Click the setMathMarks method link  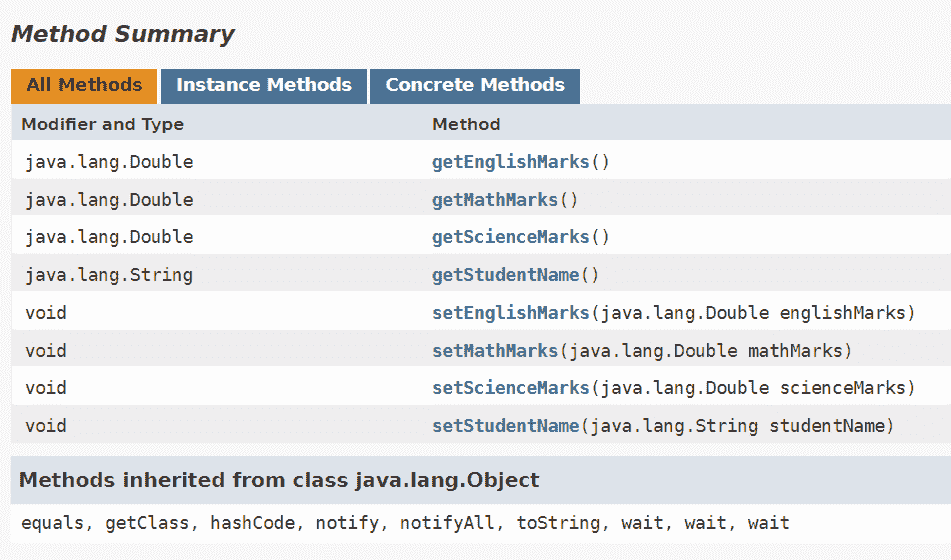(494, 351)
